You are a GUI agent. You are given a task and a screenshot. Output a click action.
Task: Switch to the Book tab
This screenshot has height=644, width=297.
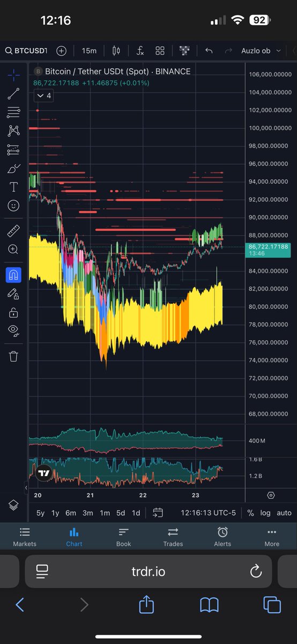tap(124, 537)
